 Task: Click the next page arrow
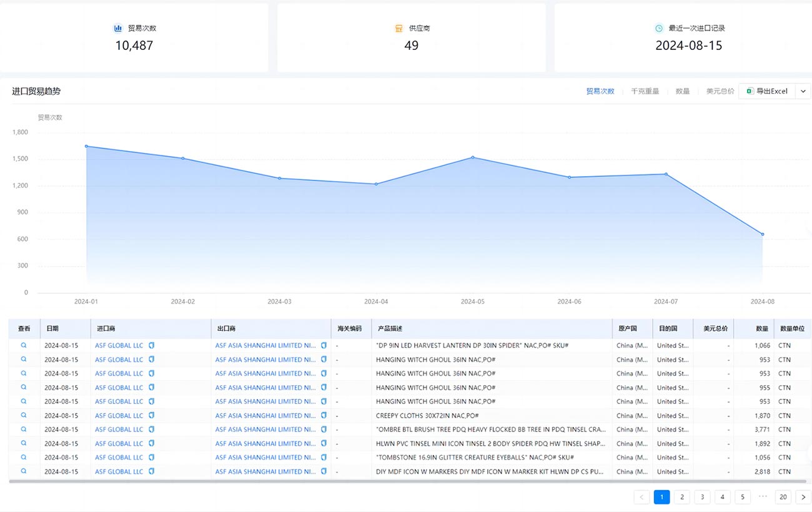coord(803,497)
